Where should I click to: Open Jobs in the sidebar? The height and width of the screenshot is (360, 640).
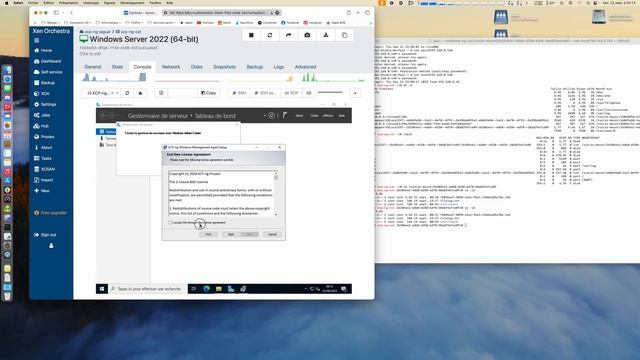pos(42,115)
